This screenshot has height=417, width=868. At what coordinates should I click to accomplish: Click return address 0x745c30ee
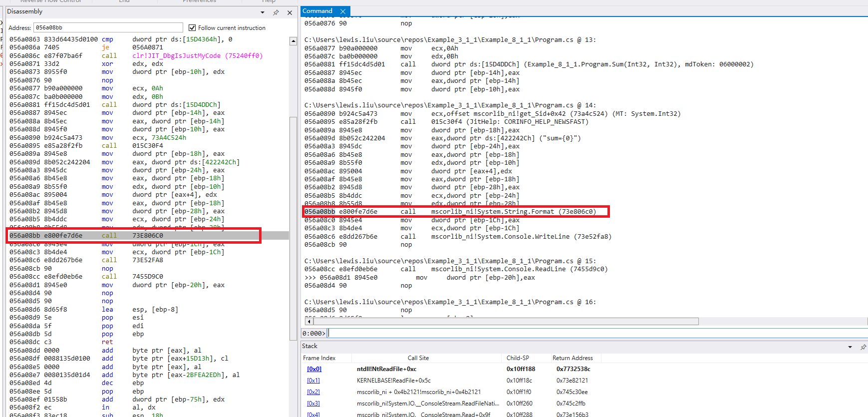(572, 392)
